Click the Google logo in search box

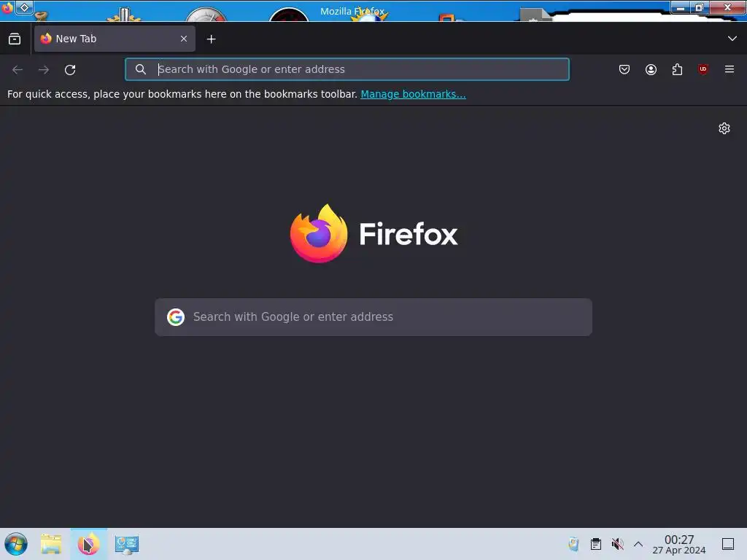pos(176,317)
